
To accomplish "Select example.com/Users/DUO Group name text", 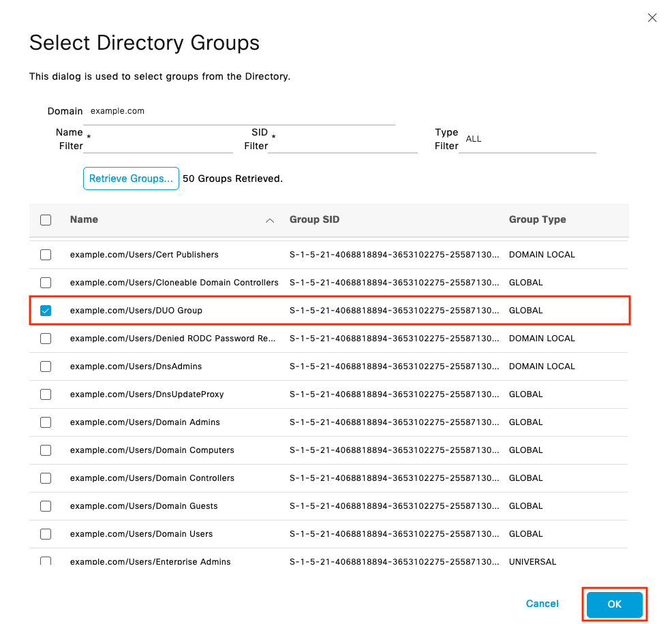I will pos(136,311).
